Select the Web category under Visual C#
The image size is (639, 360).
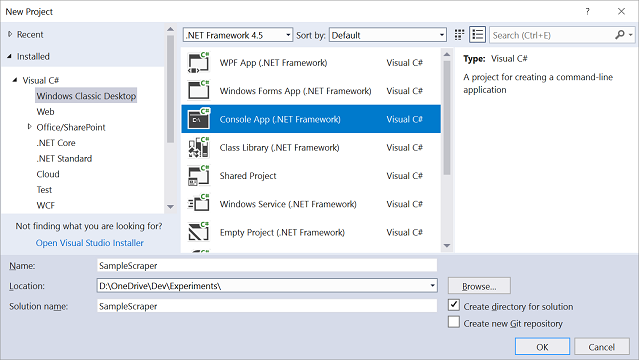[45, 111]
